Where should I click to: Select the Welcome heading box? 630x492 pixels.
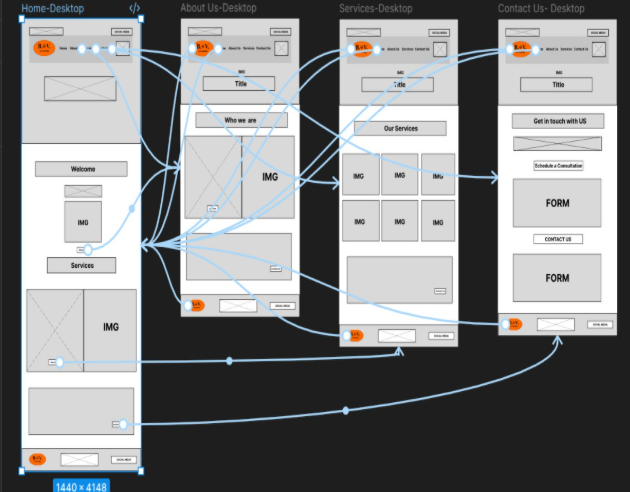coord(81,169)
